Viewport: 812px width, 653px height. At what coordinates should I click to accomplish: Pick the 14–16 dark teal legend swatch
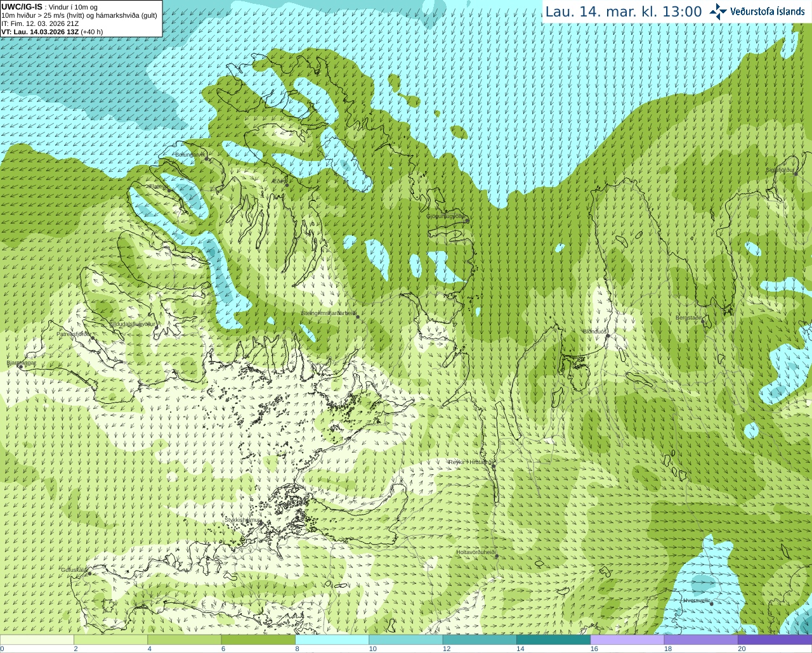tap(553, 640)
